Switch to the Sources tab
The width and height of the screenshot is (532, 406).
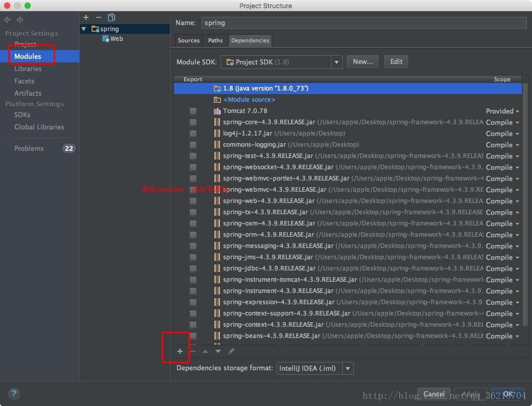(x=189, y=40)
